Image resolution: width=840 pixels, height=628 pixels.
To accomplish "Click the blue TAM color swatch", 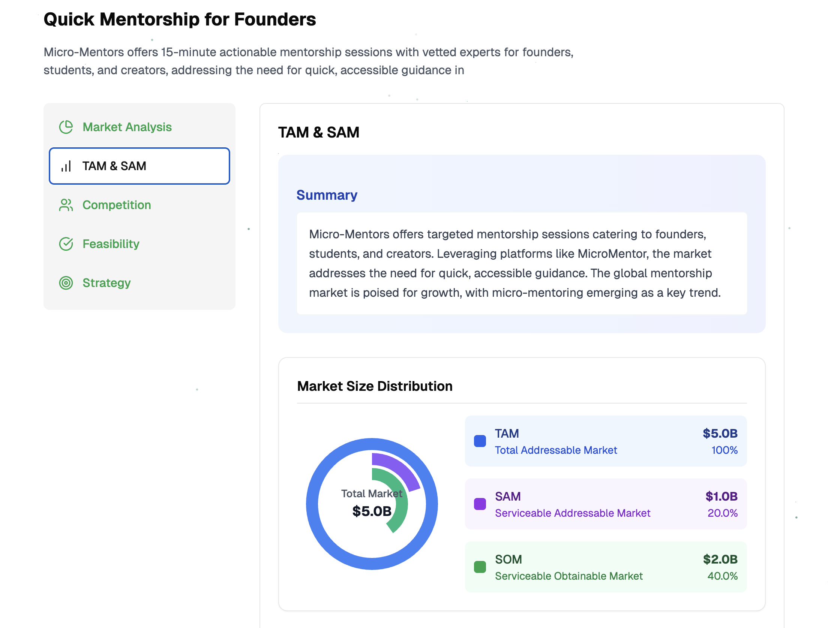I will pos(480,441).
